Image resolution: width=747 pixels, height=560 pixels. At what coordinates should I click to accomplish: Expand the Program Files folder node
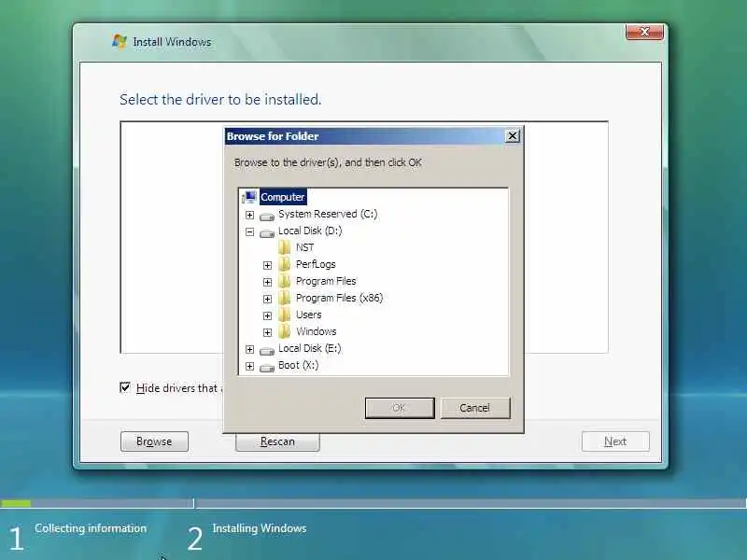(267, 282)
